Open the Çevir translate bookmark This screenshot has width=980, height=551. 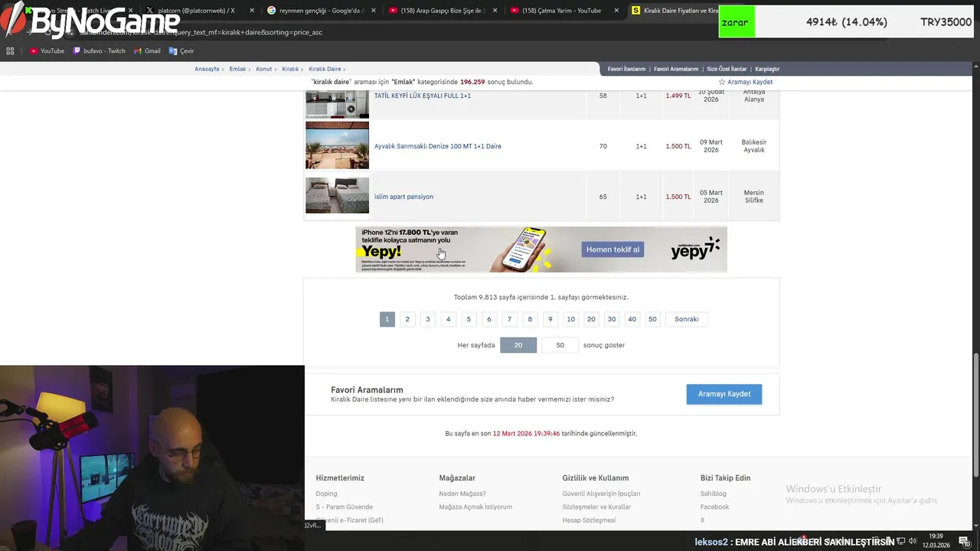tap(181, 51)
